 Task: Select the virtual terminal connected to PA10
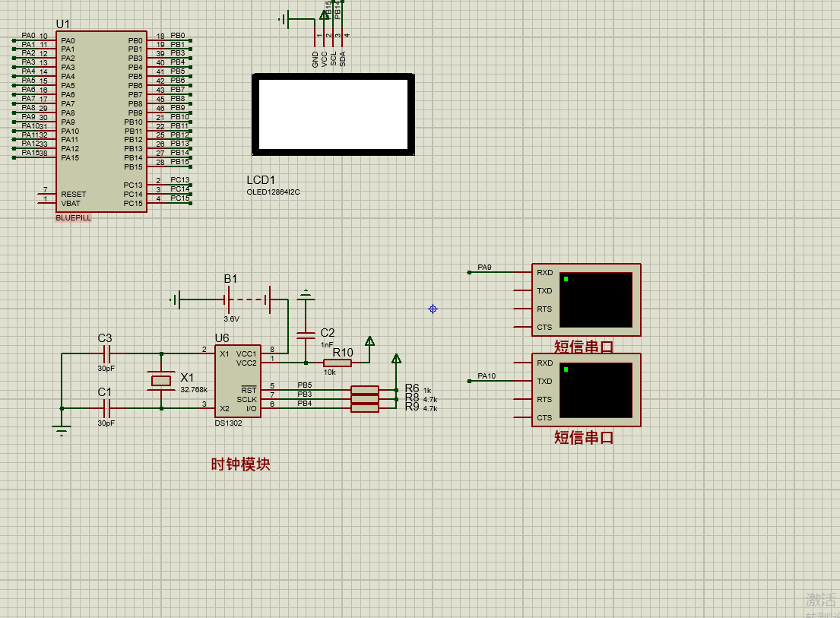(586, 391)
